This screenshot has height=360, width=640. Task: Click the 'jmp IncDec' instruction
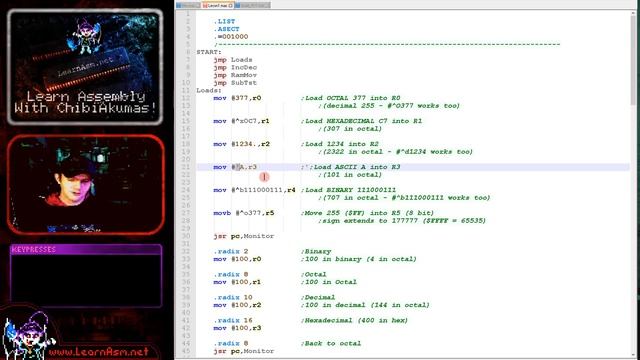click(x=235, y=67)
